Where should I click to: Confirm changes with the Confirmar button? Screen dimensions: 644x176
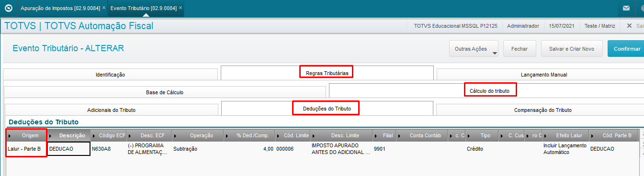click(x=626, y=49)
